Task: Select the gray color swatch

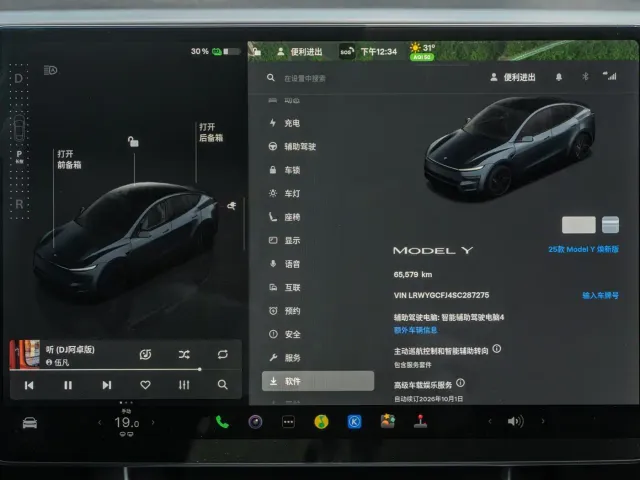Action: [x=578, y=225]
